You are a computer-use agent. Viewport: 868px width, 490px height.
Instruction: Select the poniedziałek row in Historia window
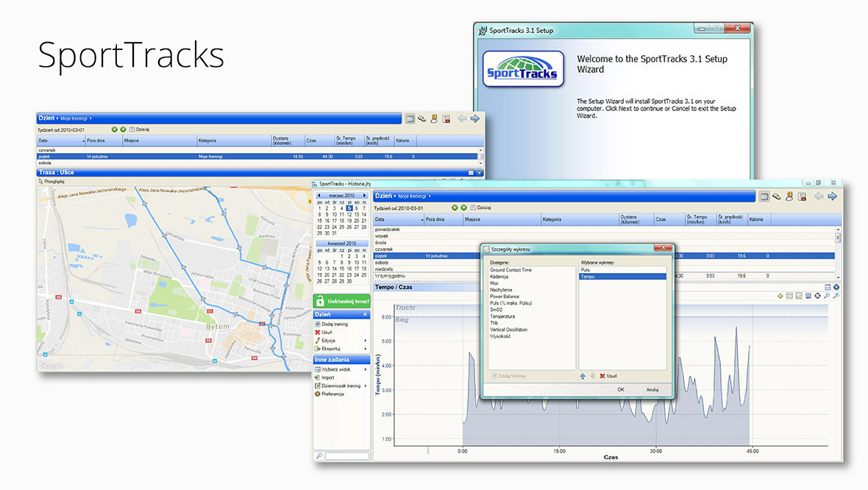(605, 230)
